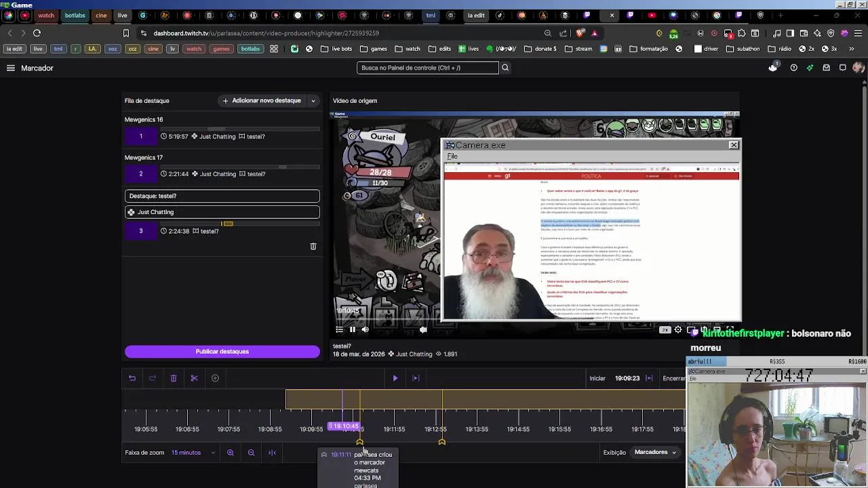
Task: Zoom in on the timeline
Action: click(231, 453)
